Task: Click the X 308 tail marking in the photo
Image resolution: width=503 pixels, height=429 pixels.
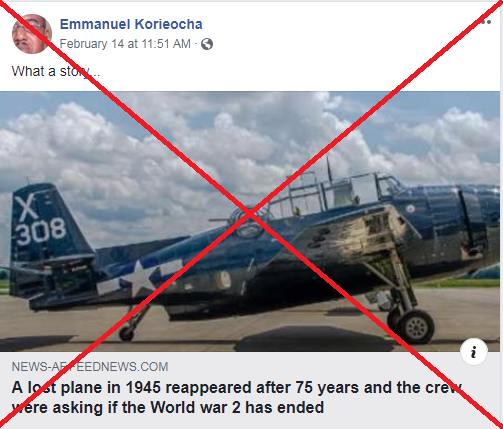Action: (x=41, y=220)
